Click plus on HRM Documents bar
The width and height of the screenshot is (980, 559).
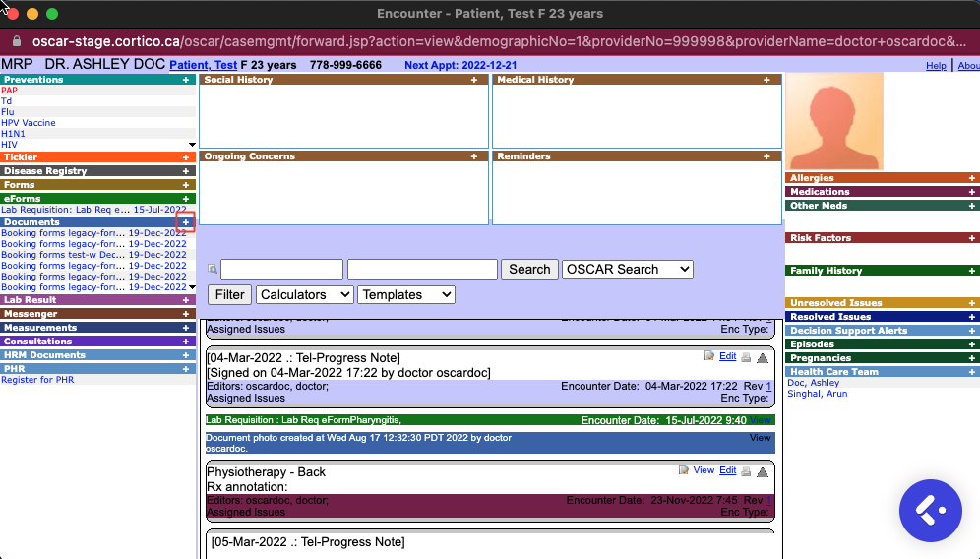(x=186, y=354)
